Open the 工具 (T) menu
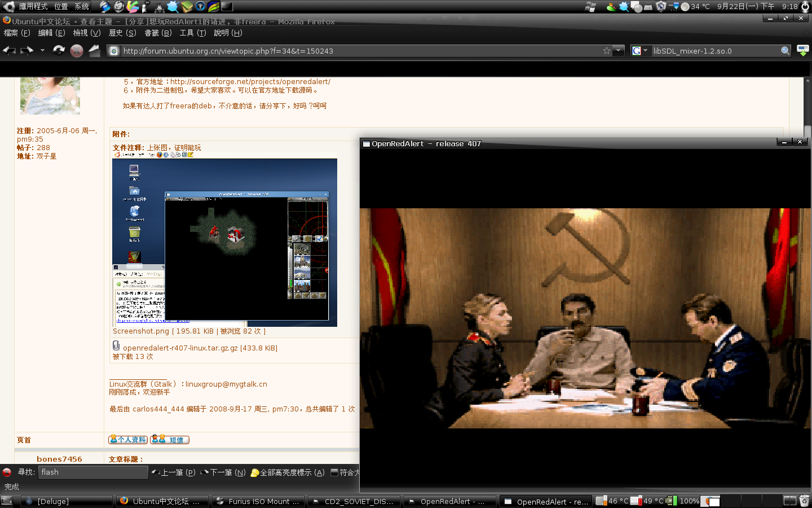This screenshot has height=508, width=812. click(x=193, y=33)
